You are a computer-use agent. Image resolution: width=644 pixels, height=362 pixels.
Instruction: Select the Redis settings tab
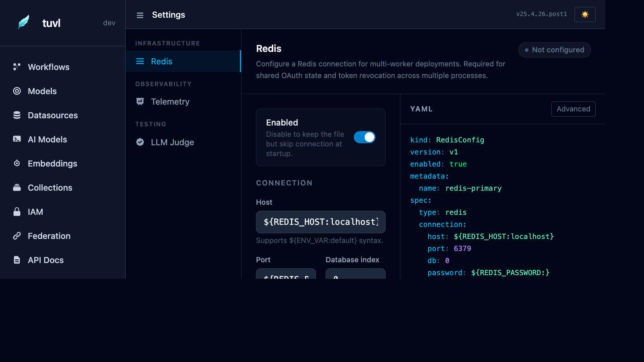point(183,61)
